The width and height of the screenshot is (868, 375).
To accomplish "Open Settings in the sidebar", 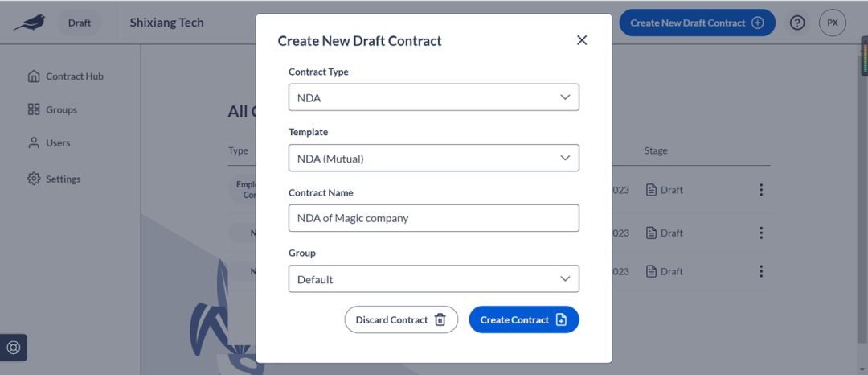I will [x=55, y=179].
